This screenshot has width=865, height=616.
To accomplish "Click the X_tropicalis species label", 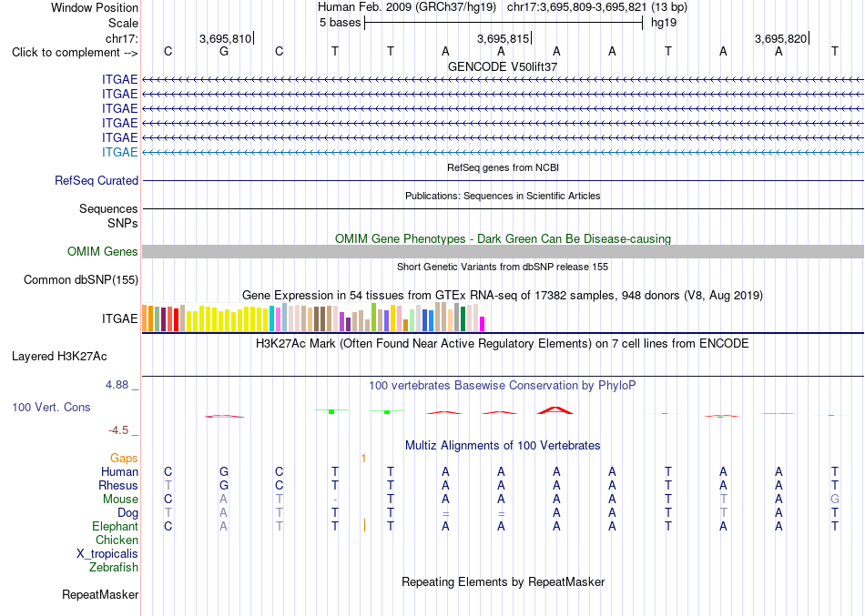I will coord(107,554).
